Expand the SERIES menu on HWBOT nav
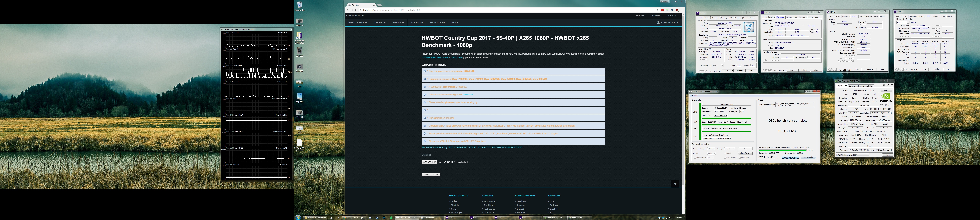 pyautogui.click(x=380, y=22)
